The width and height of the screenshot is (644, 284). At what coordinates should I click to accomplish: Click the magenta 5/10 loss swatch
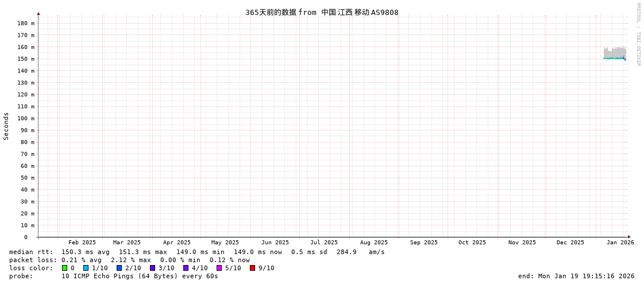tap(219, 268)
